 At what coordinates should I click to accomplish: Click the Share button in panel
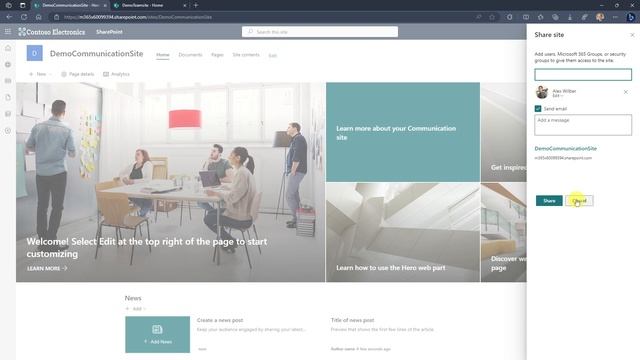pos(549,201)
